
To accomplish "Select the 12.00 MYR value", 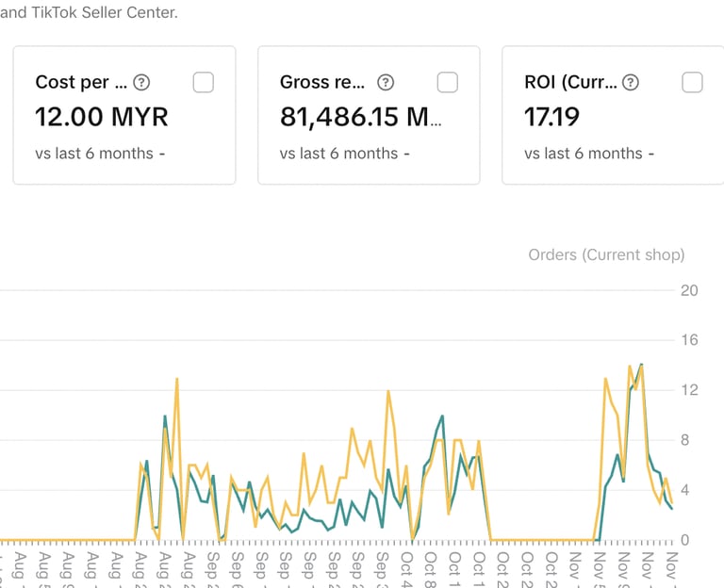I will point(102,117).
